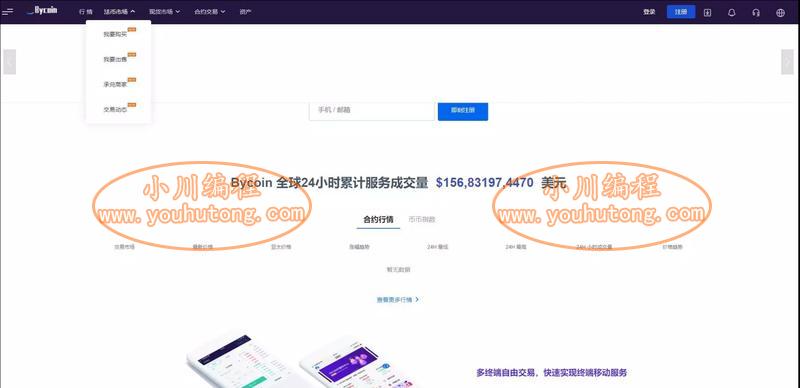Click the 查看更多行情 link
Viewport: 800px width, 388px height.
click(397, 300)
